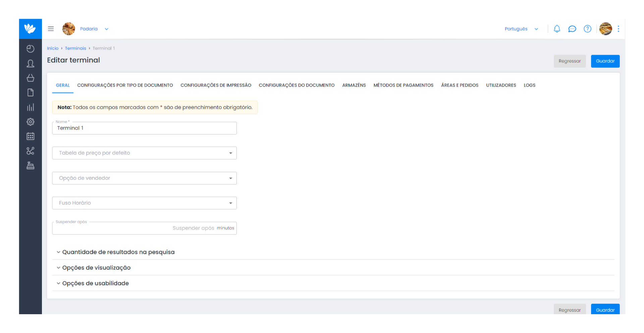Open the reports bar chart icon

[31, 107]
